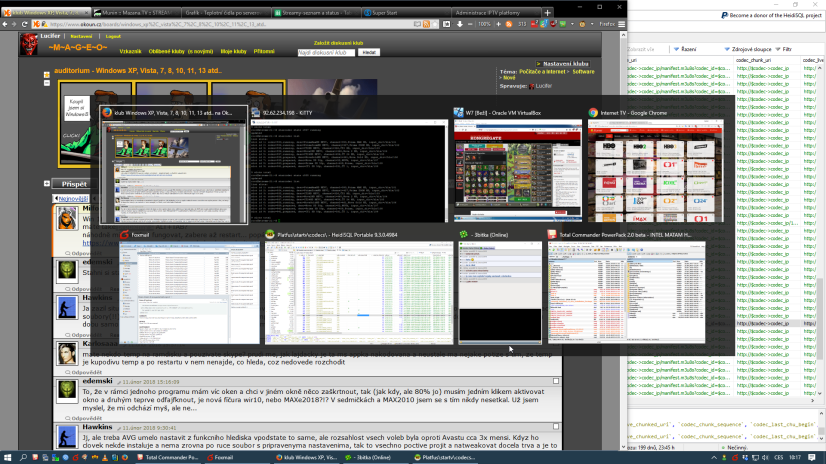Open the Přítomní link

point(264,52)
